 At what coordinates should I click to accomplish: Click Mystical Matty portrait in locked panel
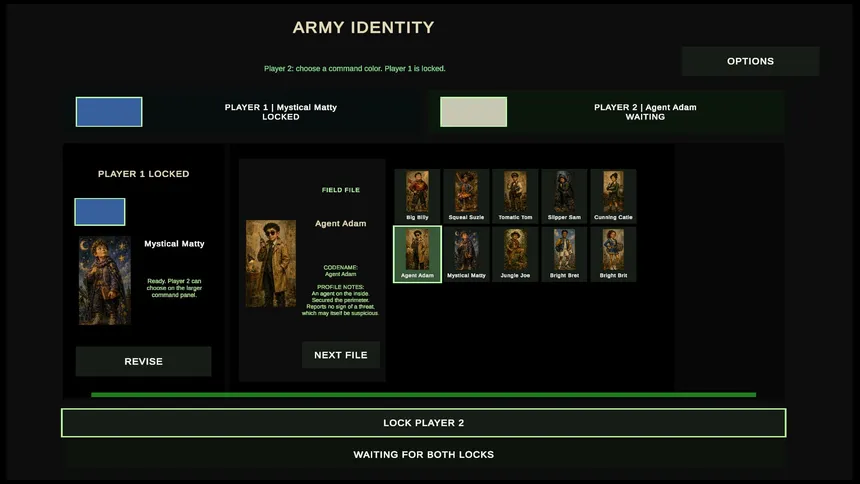105,280
